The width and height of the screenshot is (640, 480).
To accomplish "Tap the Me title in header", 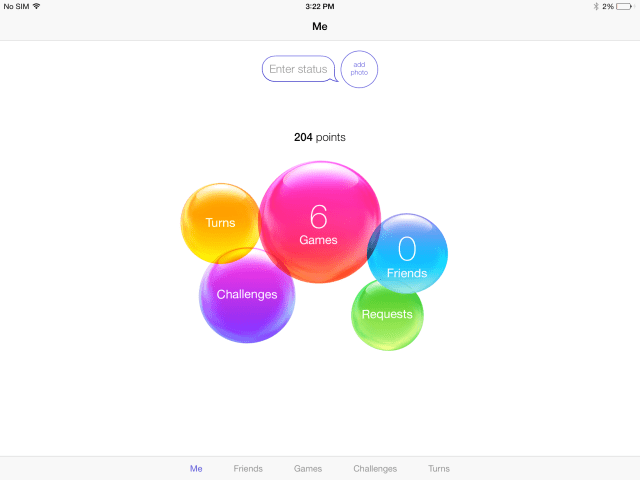I will pyautogui.click(x=320, y=27).
